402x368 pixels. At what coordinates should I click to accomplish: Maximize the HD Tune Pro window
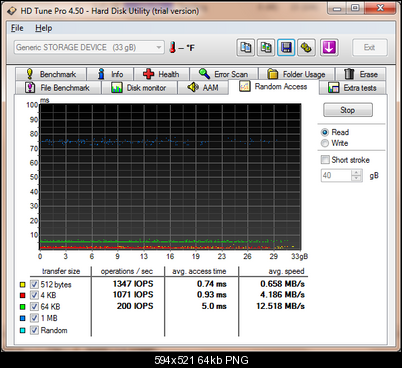[x=355, y=8]
